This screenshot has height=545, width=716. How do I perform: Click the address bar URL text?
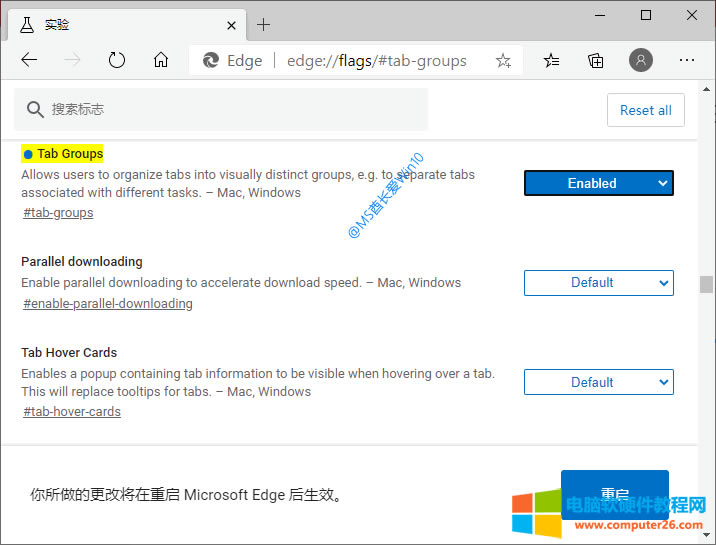click(377, 61)
